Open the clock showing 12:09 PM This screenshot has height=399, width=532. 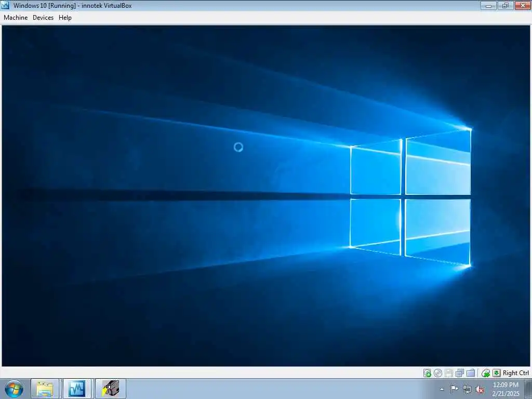click(x=506, y=389)
